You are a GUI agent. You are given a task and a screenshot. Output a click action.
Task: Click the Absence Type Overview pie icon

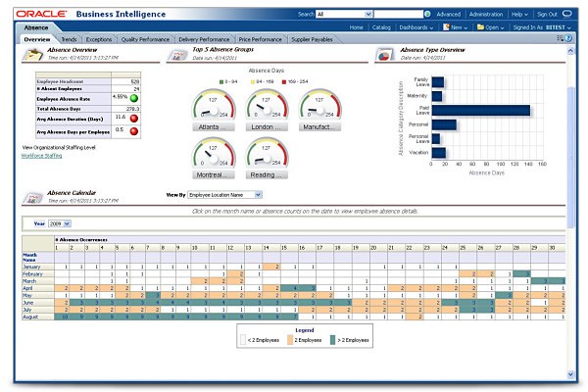pyautogui.click(x=385, y=55)
